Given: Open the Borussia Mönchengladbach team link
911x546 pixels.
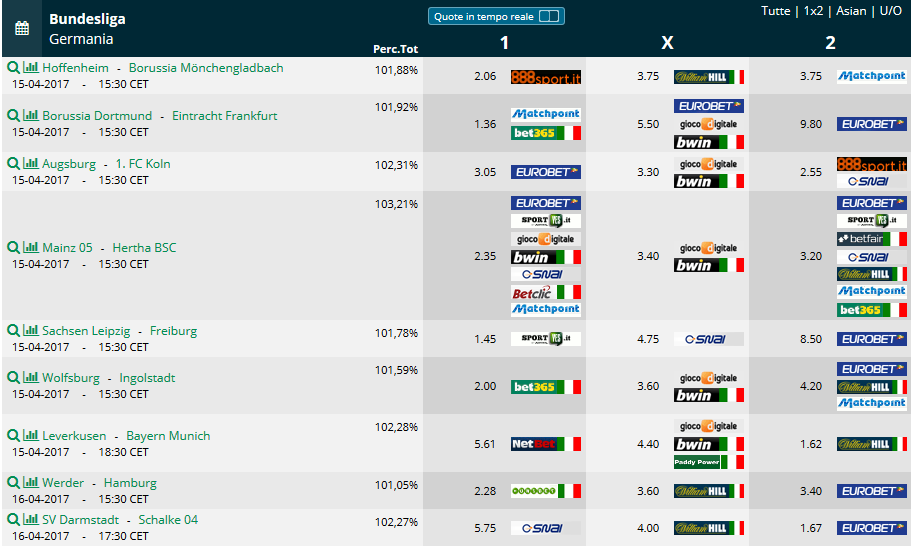Looking at the screenshot, I should pyautogui.click(x=206, y=68).
